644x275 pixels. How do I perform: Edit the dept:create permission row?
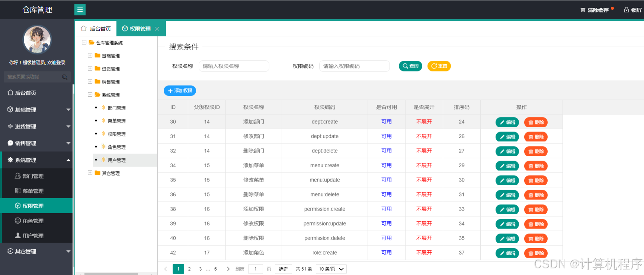pos(507,122)
